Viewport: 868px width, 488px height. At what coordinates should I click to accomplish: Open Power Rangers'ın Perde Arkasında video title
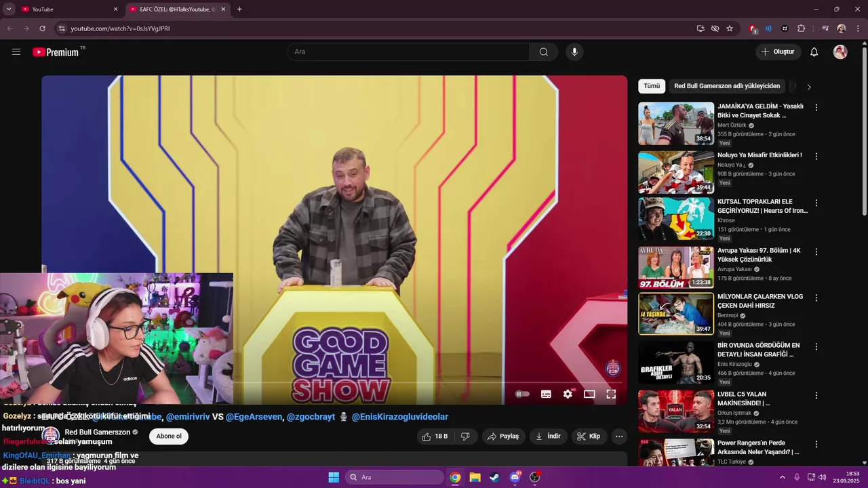pyautogui.click(x=759, y=447)
